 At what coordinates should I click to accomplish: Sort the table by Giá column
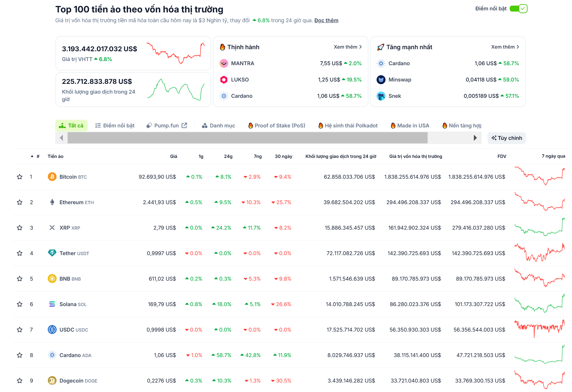pyautogui.click(x=173, y=156)
